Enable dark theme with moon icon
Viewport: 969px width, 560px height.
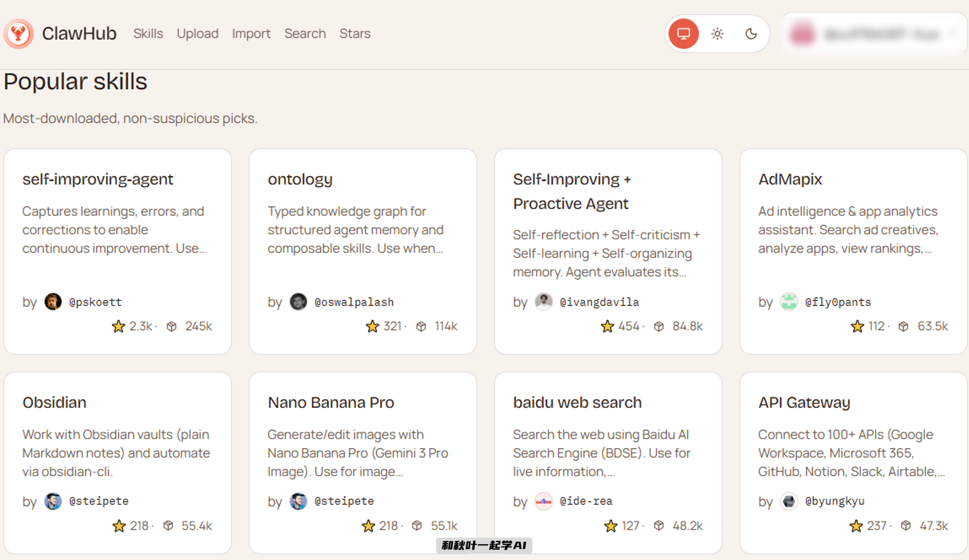(x=751, y=34)
